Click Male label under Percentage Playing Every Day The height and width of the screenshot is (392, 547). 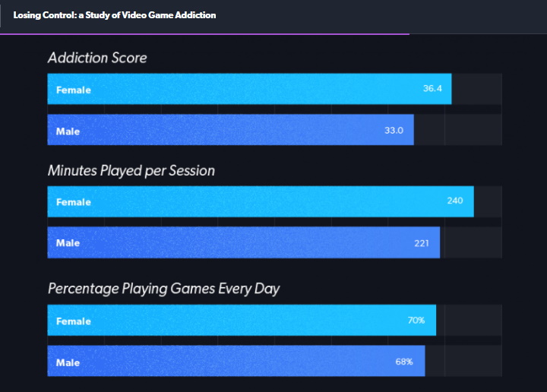(68, 362)
